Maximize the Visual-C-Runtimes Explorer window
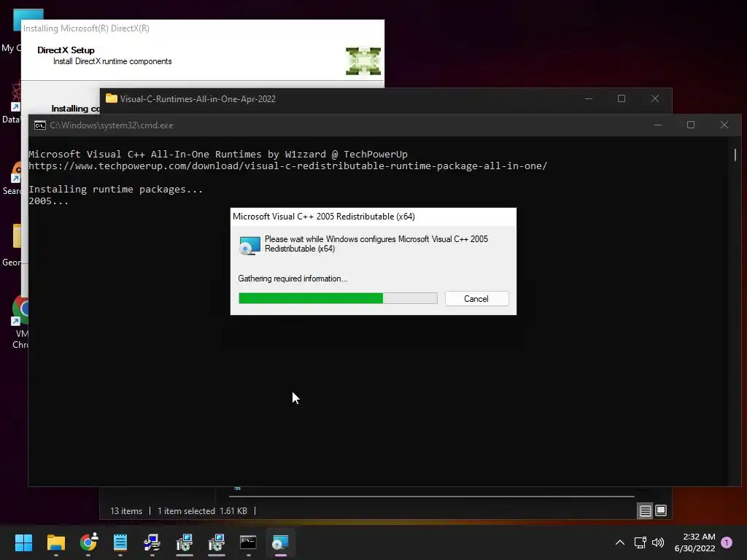747x560 pixels. [x=622, y=98]
